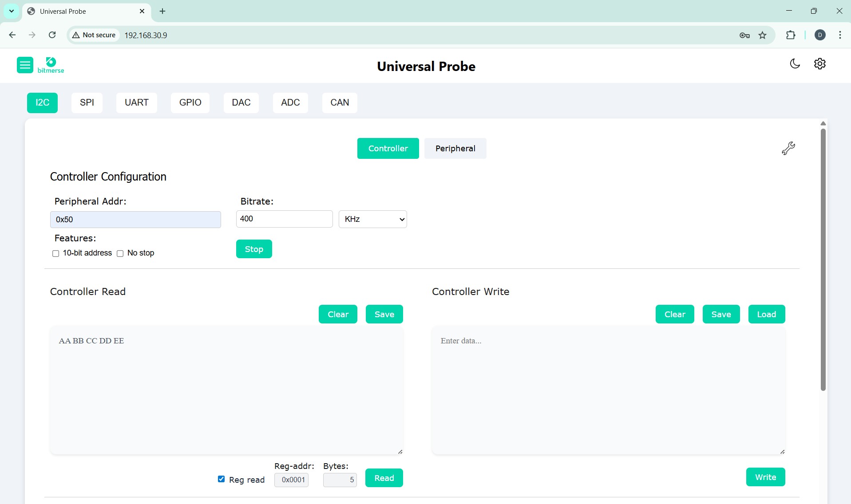
Task: Bookmark page with star icon
Action: tap(762, 35)
